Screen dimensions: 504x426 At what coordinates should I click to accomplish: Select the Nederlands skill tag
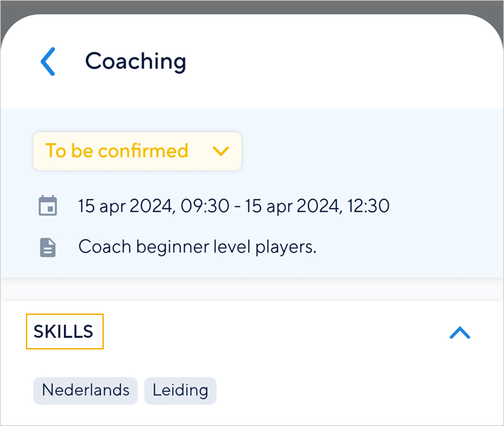click(85, 390)
